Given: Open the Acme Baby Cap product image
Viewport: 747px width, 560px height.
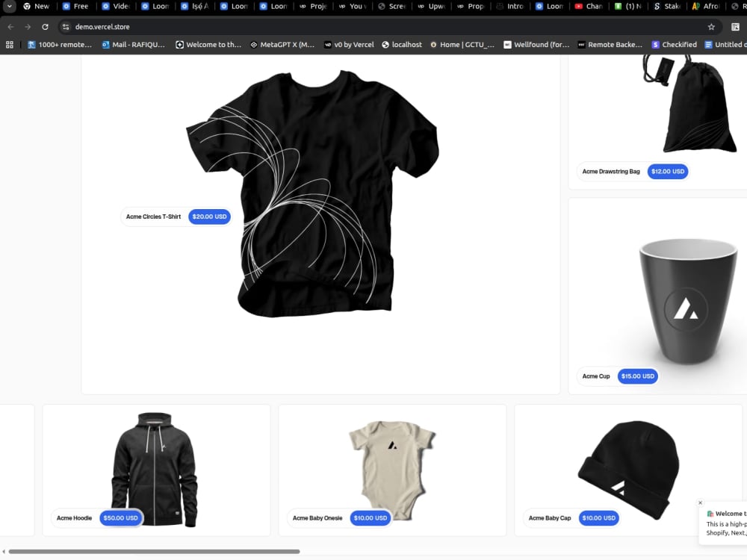Looking at the screenshot, I should (x=629, y=469).
